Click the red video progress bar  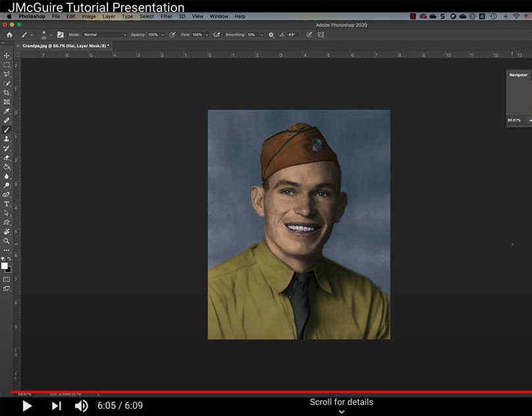point(271,392)
